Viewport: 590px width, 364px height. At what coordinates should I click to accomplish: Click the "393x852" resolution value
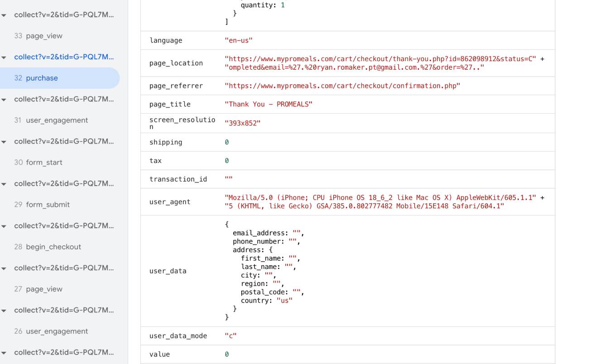point(243,123)
